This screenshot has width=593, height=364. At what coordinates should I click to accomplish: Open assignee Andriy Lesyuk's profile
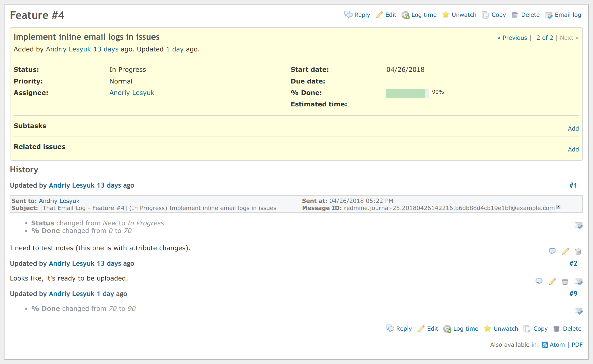[x=132, y=93]
